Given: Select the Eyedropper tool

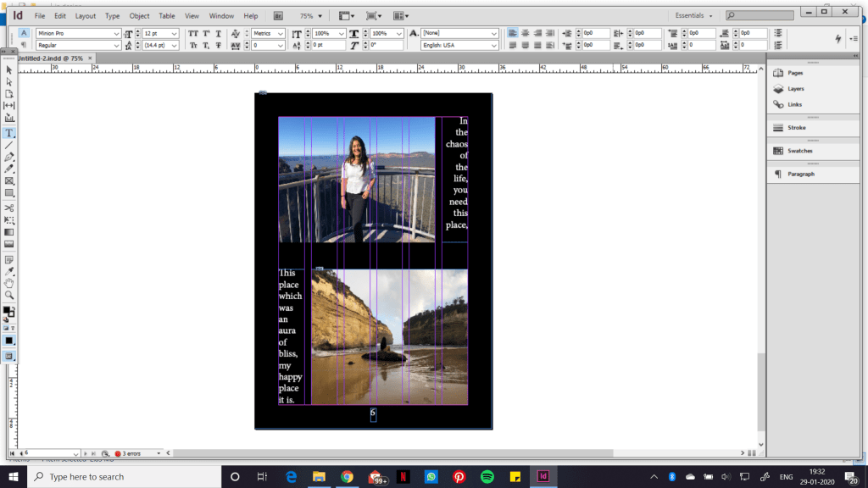Looking at the screenshot, I should point(9,271).
